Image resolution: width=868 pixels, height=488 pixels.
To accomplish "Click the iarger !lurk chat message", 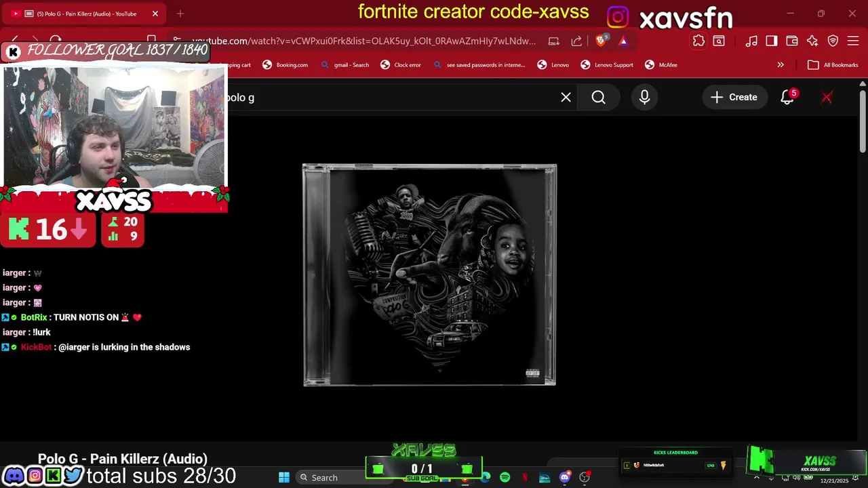I will coord(26,332).
